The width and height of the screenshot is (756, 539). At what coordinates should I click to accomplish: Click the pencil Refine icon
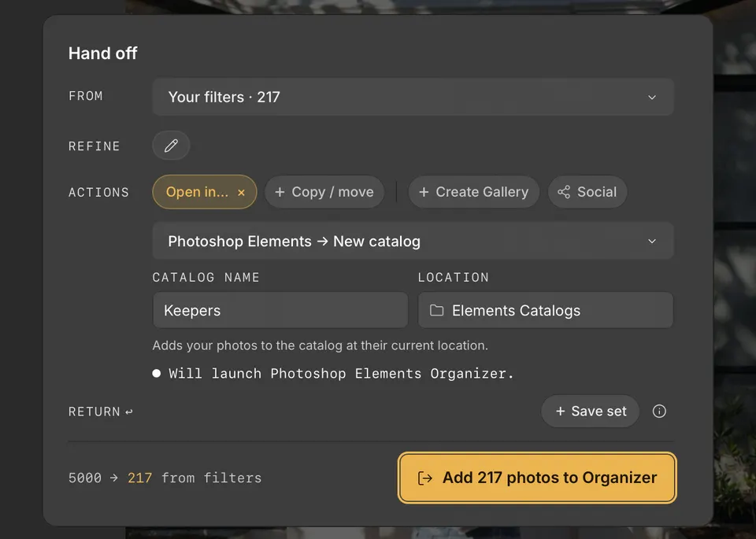[171, 146]
